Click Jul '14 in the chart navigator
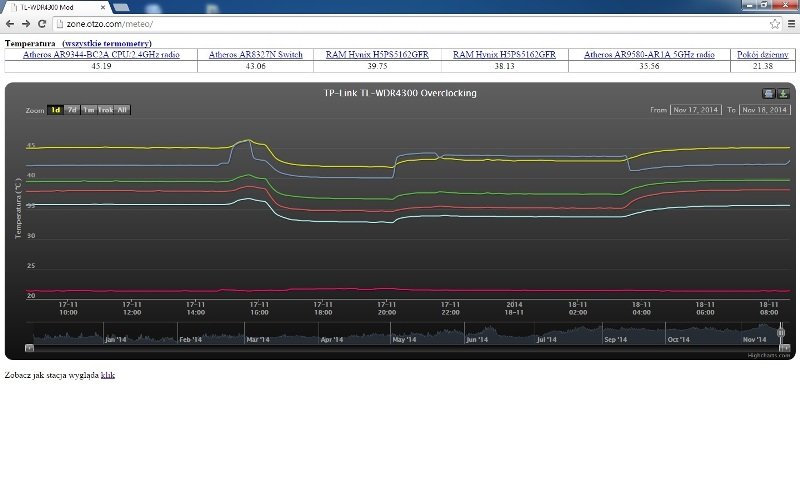The height and width of the screenshot is (477, 800). coord(546,339)
